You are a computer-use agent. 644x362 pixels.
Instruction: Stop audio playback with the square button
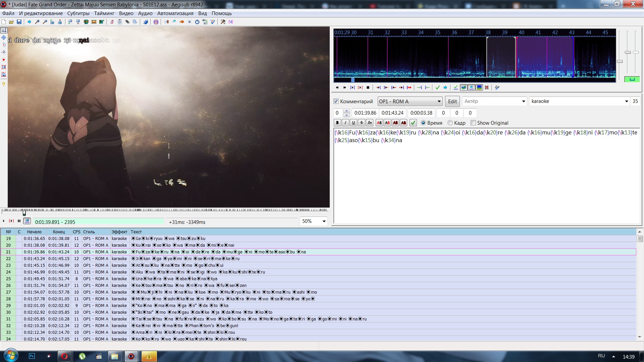pyautogui.click(x=368, y=87)
